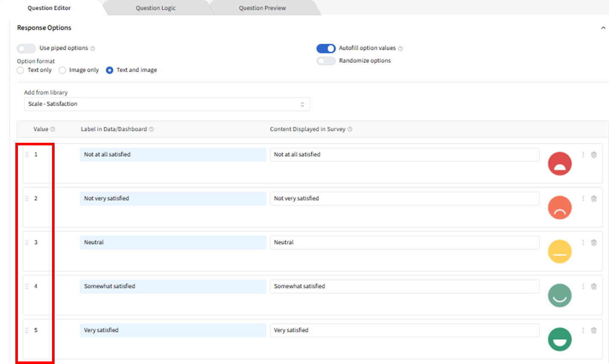
Task: Click help icon next to Autofill option values
Action: click(400, 49)
